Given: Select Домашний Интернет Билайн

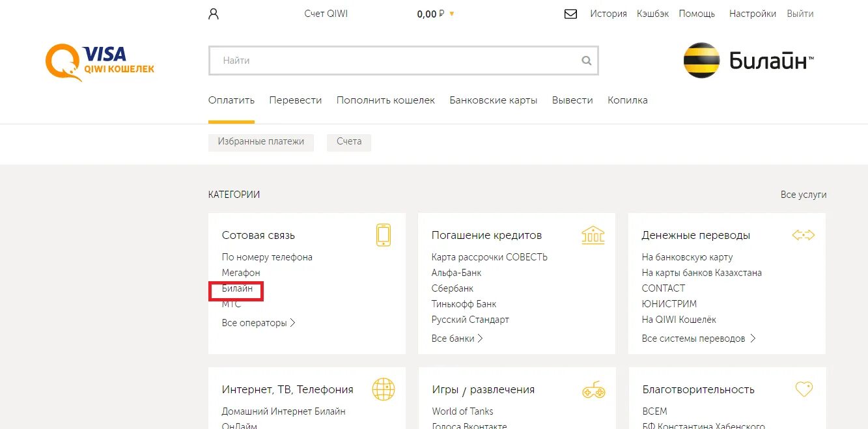Looking at the screenshot, I should click(284, 411).
